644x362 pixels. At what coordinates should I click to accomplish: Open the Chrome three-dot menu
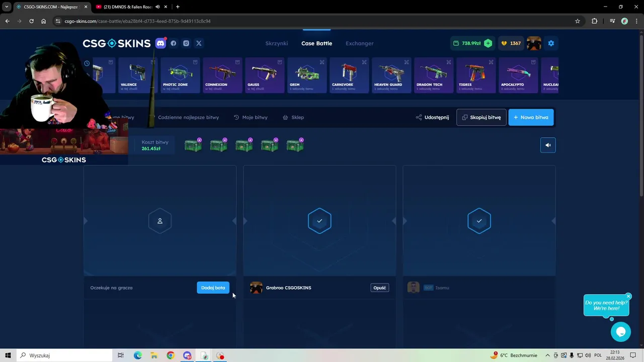click(636, 21)
